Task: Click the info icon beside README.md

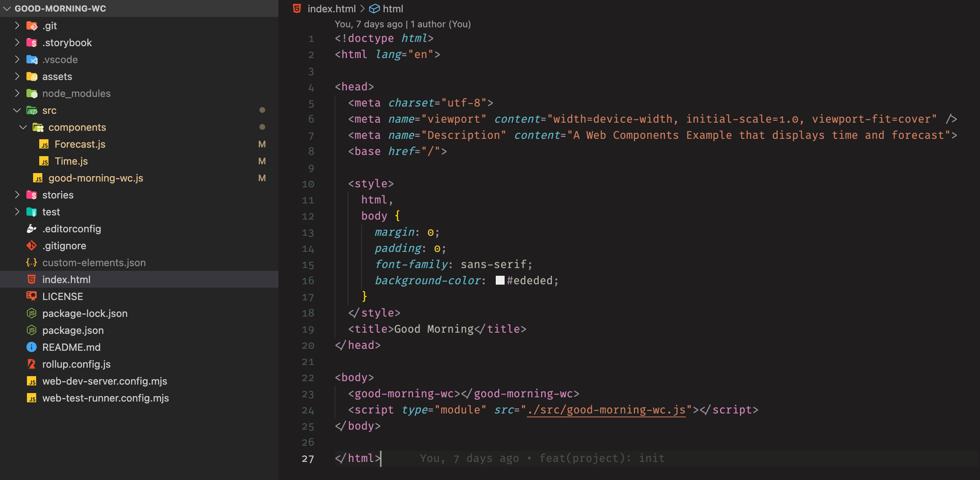Action: coord(32,347)
